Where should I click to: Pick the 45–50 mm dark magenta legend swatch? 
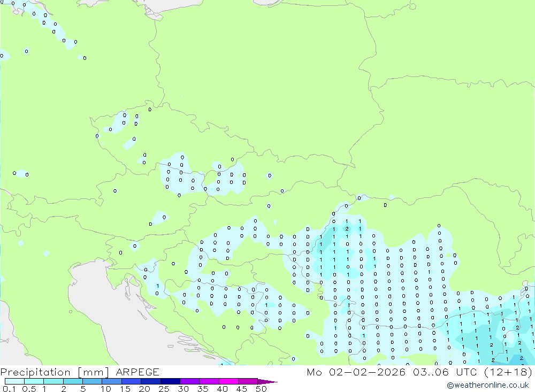coord(248,381)
